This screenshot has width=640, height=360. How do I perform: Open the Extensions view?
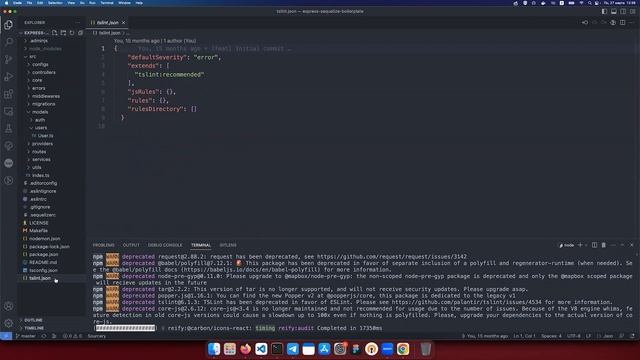pos(9,94)
